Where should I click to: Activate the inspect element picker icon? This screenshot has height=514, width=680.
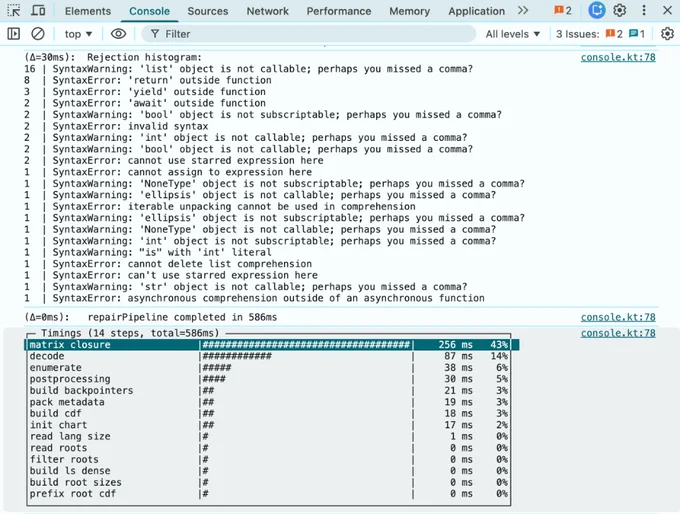click(x=14, y=10)
